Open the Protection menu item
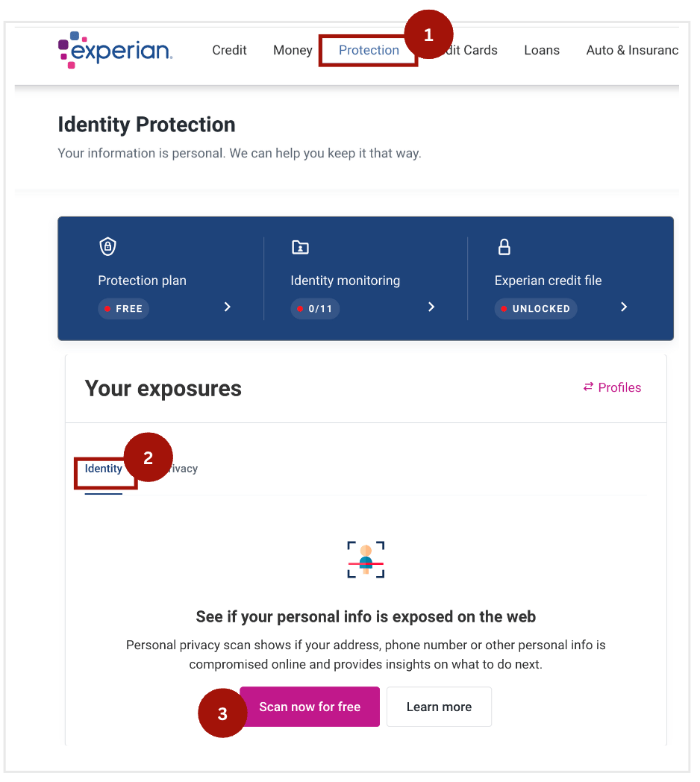The image size is (700, 782). click(x=369, y=50)
